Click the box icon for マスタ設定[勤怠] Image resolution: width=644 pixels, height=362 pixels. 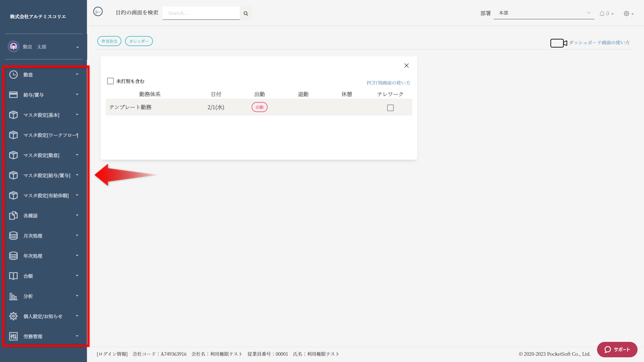coord(13,155)
